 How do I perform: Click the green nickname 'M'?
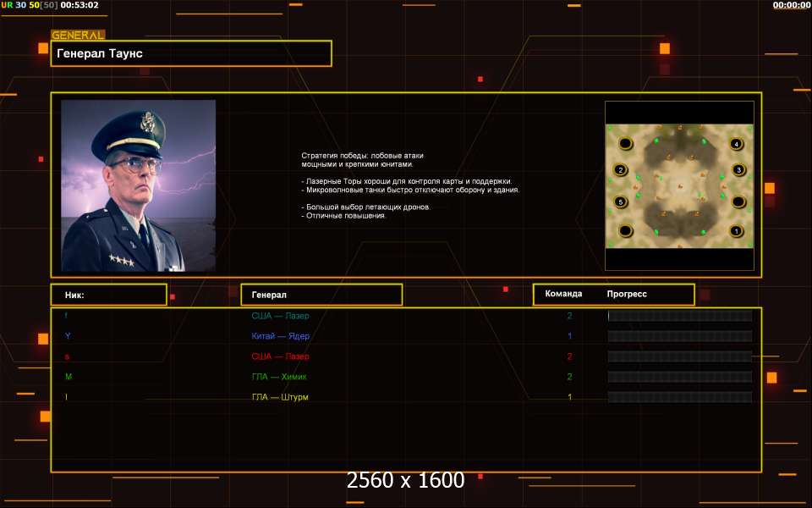[69, 377]
